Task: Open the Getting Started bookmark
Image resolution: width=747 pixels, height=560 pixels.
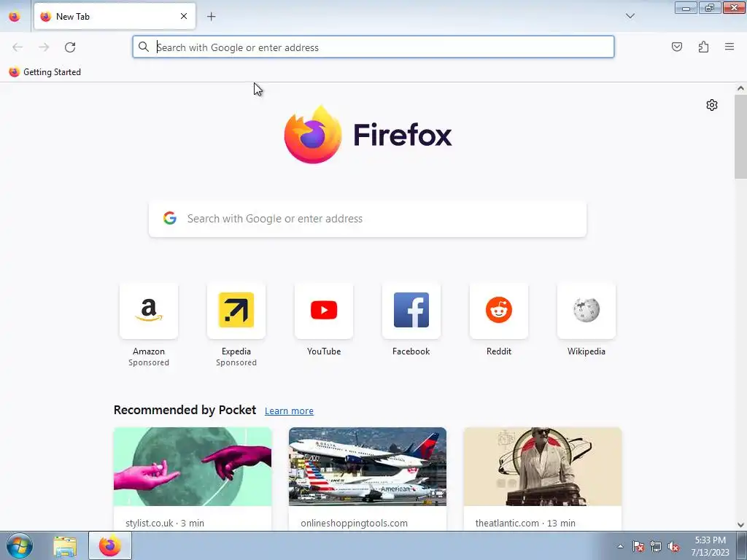Action: coord(45,72)
